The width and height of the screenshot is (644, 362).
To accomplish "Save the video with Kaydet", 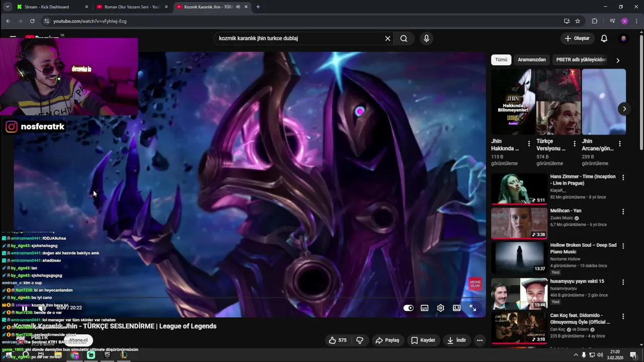I will point(423,340).
